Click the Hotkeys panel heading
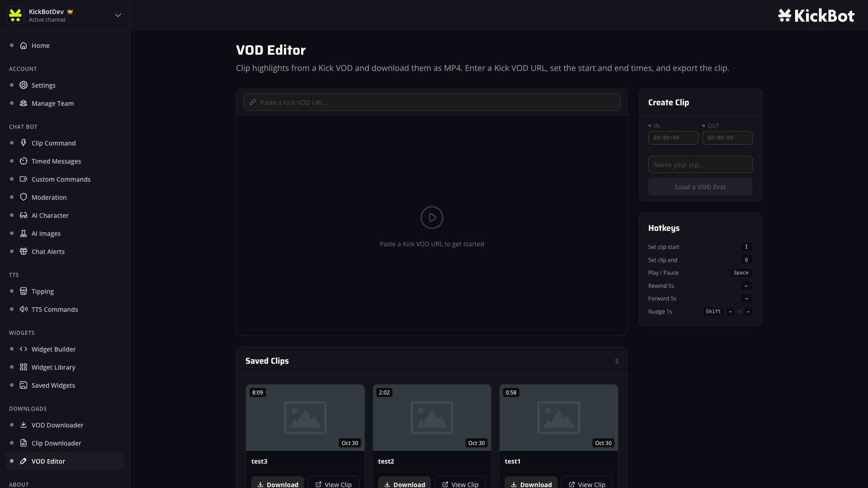The image size is (868, 488). tap(664, 228)
